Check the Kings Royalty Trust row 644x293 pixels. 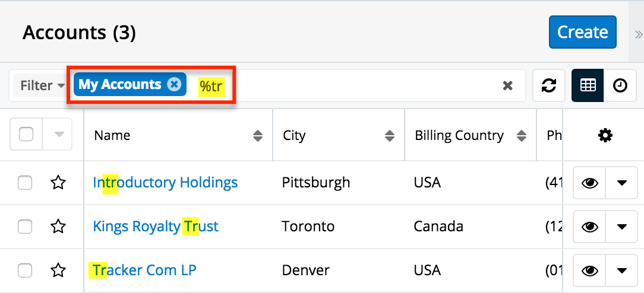[25, 227]
